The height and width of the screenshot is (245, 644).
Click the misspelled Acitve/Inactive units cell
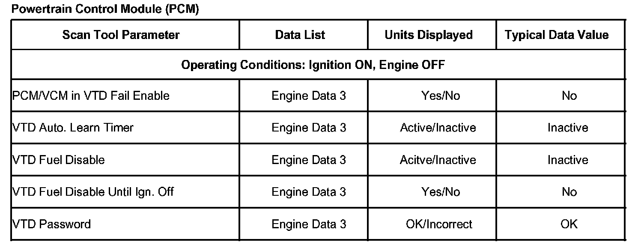point(438,160)
